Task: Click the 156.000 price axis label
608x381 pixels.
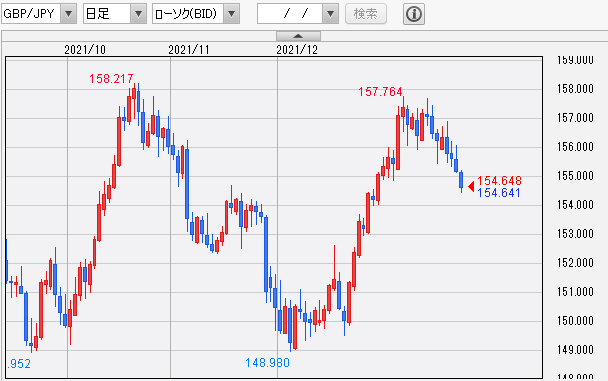Action: [x=575, y=147]
